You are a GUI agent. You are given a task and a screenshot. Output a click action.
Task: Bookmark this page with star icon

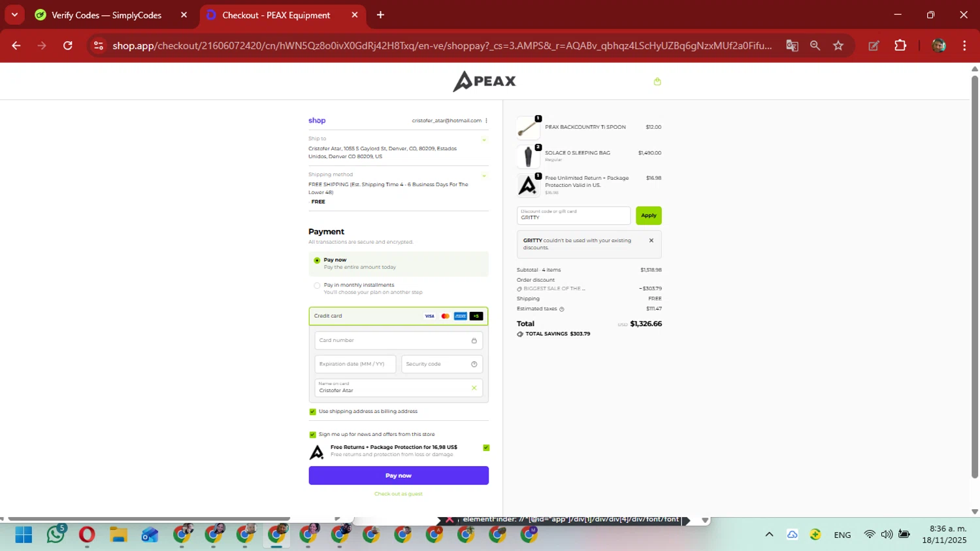(838, 46)
